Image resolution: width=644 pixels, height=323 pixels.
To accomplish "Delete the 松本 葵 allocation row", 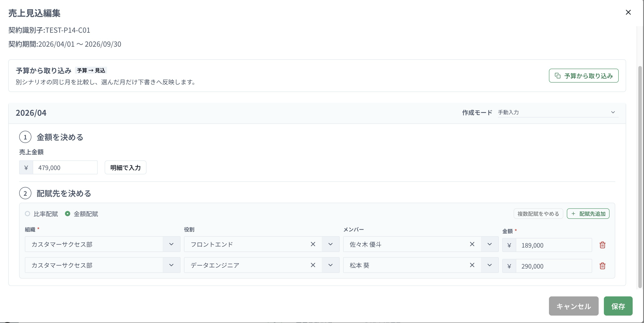I will 602,266.
